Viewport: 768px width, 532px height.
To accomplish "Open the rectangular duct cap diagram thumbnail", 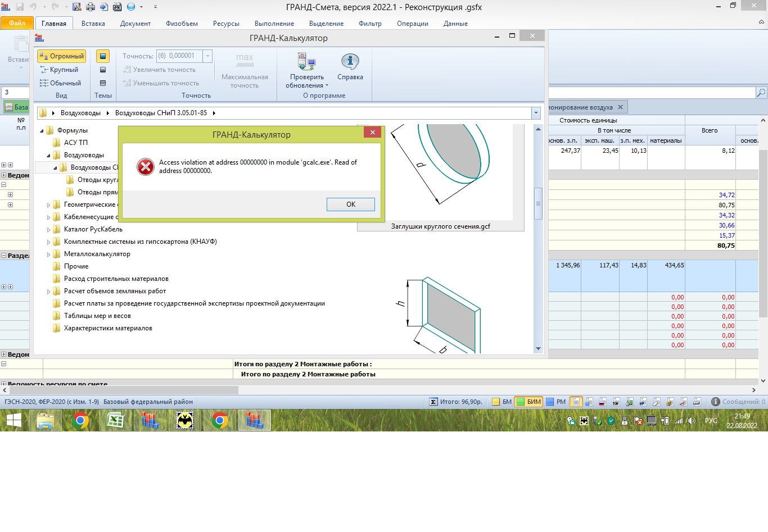I will tap(441, 315).
